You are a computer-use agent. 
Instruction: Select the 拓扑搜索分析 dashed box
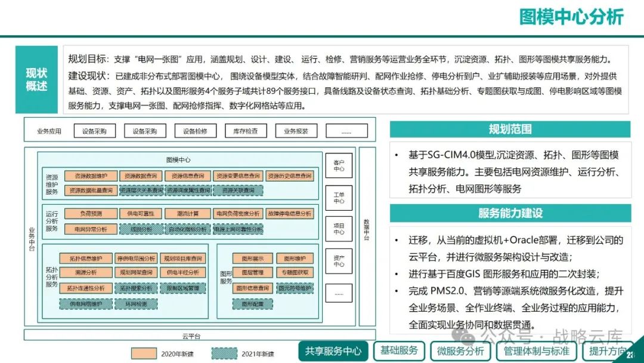click(x=136, y=288)
